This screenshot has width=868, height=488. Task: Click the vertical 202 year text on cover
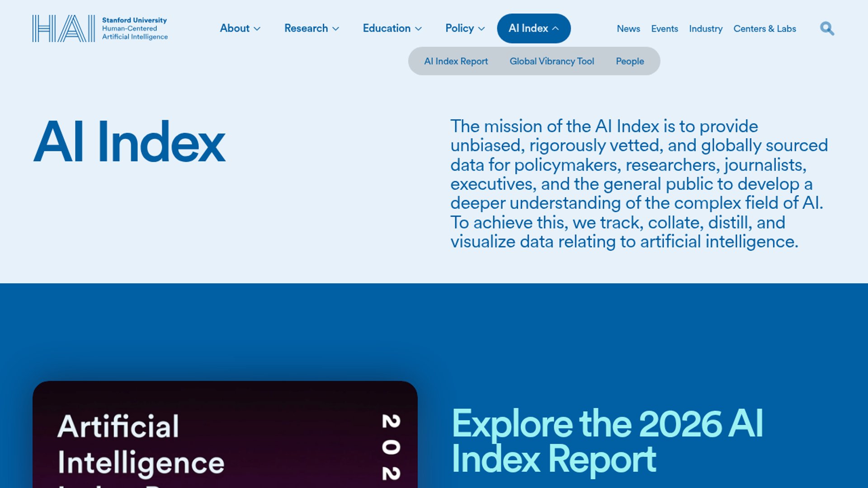(x=391, y=446)
